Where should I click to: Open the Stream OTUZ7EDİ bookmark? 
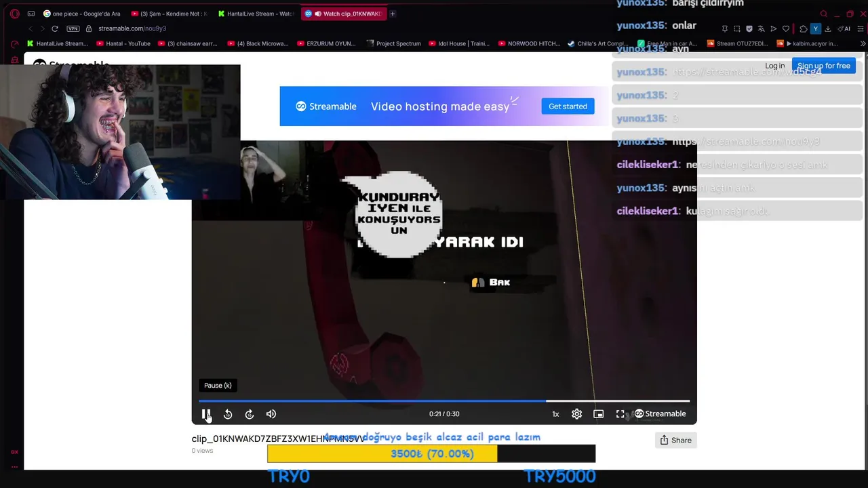point(738,43)
